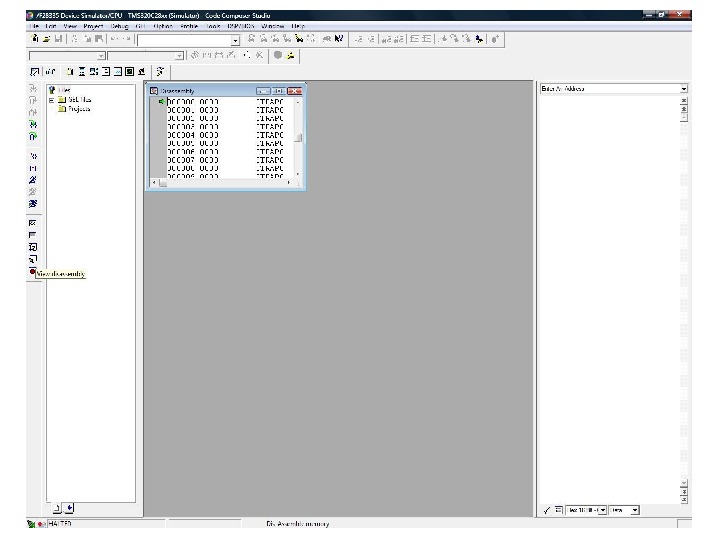The height and width of the screenshot is (540, 720).
Task: Click the green step-over debug icon
Action: click(x=33, y=124)
